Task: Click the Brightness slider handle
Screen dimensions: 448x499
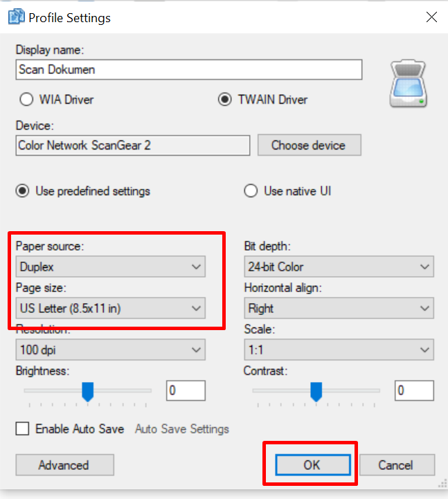Action: tap(88, 392)
